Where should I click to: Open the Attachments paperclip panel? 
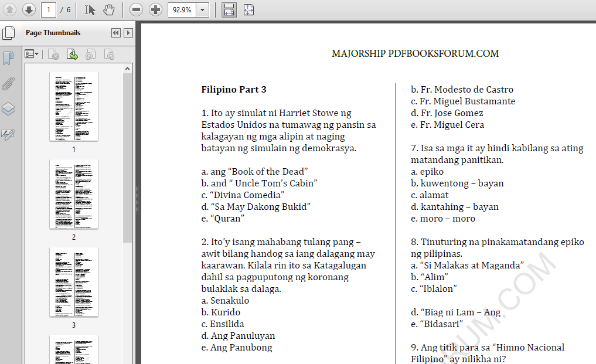[x=8, y=84]
